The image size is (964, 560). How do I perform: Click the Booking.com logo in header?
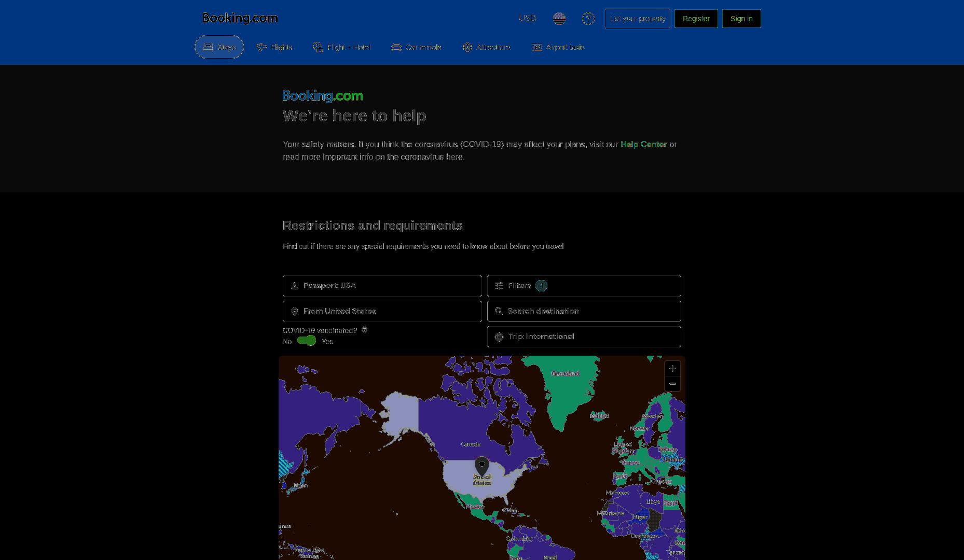(240, 18)
